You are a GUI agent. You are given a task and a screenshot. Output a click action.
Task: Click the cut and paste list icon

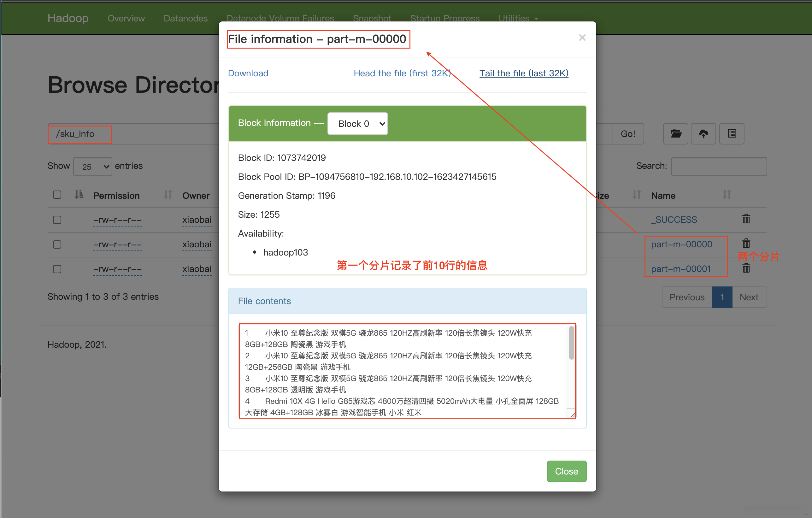(x=732, y=134)
